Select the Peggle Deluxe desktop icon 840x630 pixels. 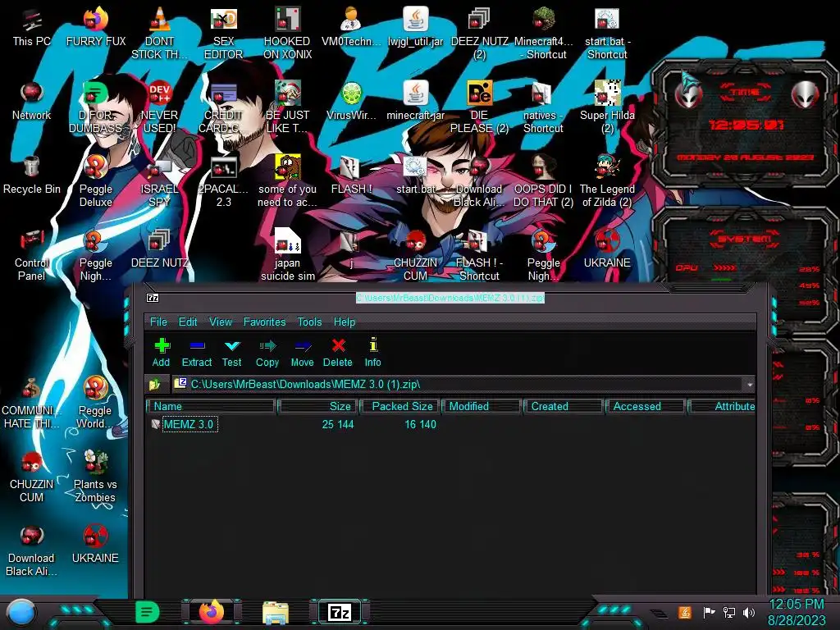click(96, 181)
